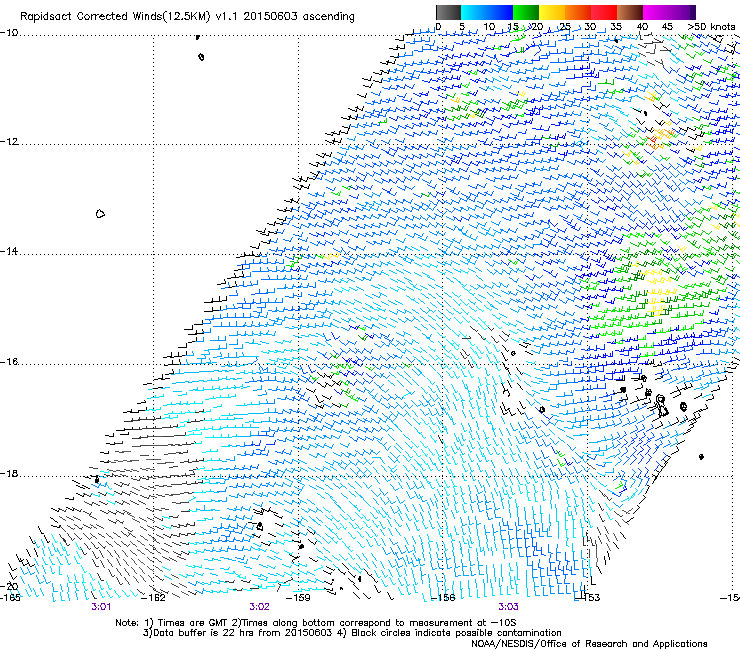The height and width of the screenshot is (650, 740).
Task: Click the -12 latitude axis label
Action: click(x=9, y=142)
